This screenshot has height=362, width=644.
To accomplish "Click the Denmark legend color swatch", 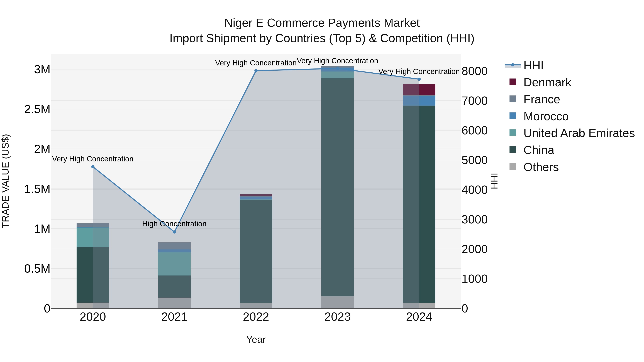I will click(x=513, y=82).
